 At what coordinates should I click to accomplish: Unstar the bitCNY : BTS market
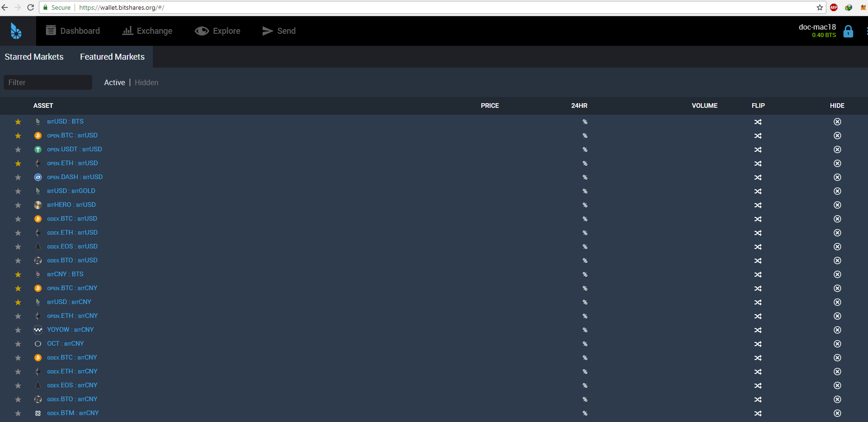coord(18,274)
